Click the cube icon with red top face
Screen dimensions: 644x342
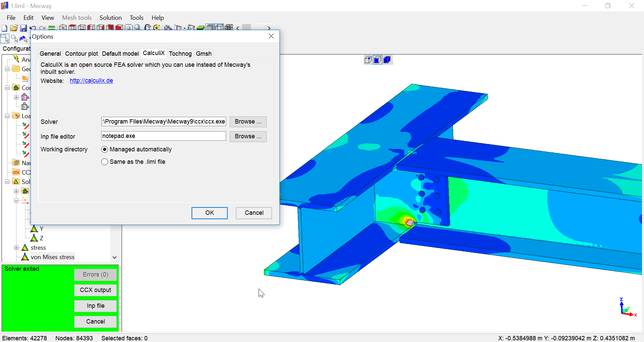point(72,28)
